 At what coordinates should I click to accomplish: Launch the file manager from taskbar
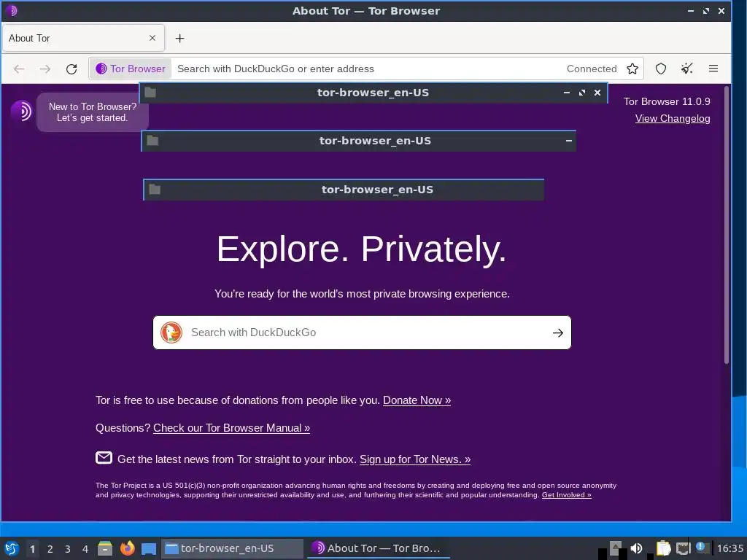[105, 548]
